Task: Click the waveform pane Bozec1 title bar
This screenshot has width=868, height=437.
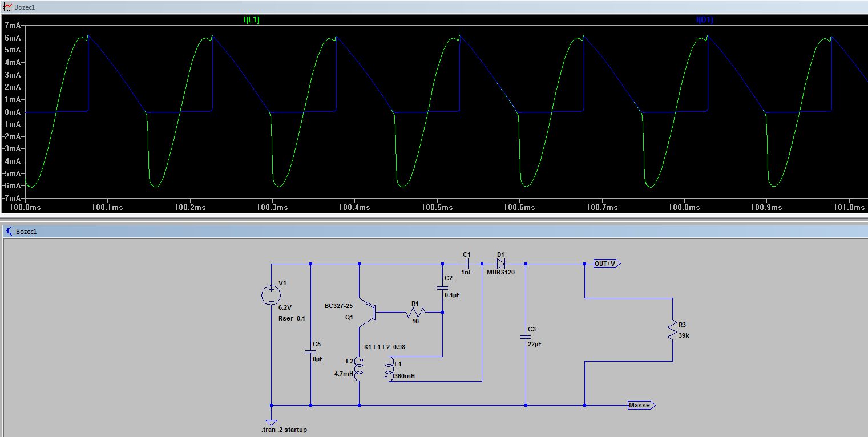Action: click(x=434, y=7)
